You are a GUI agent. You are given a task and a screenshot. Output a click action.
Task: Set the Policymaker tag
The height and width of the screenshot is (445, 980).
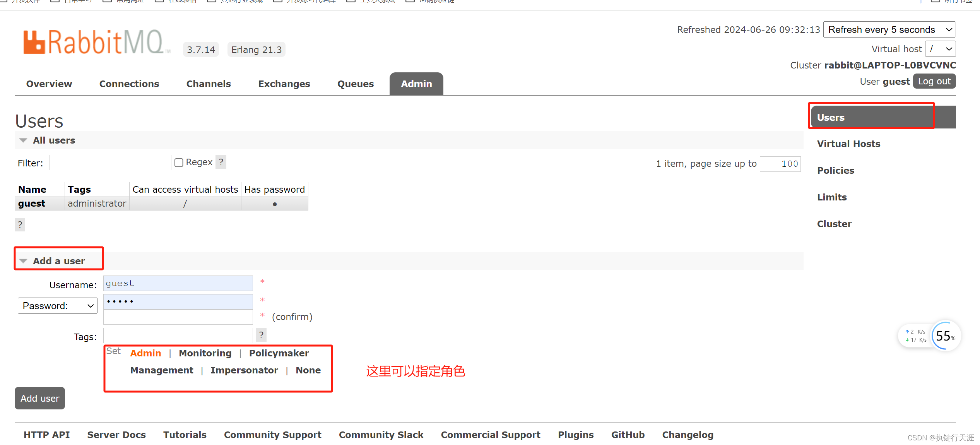[x=279, y=353]
